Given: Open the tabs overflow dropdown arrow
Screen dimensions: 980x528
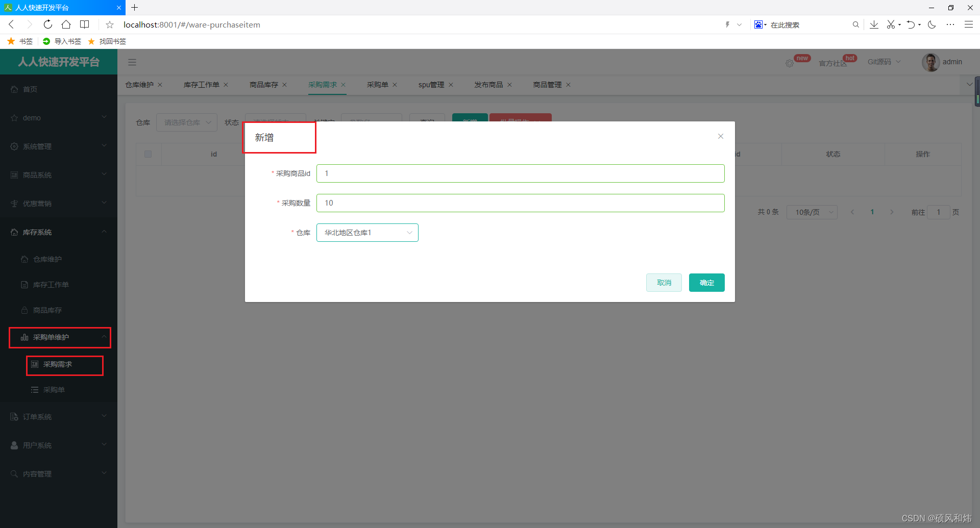Looking at the screenshot, I should 969,84.
